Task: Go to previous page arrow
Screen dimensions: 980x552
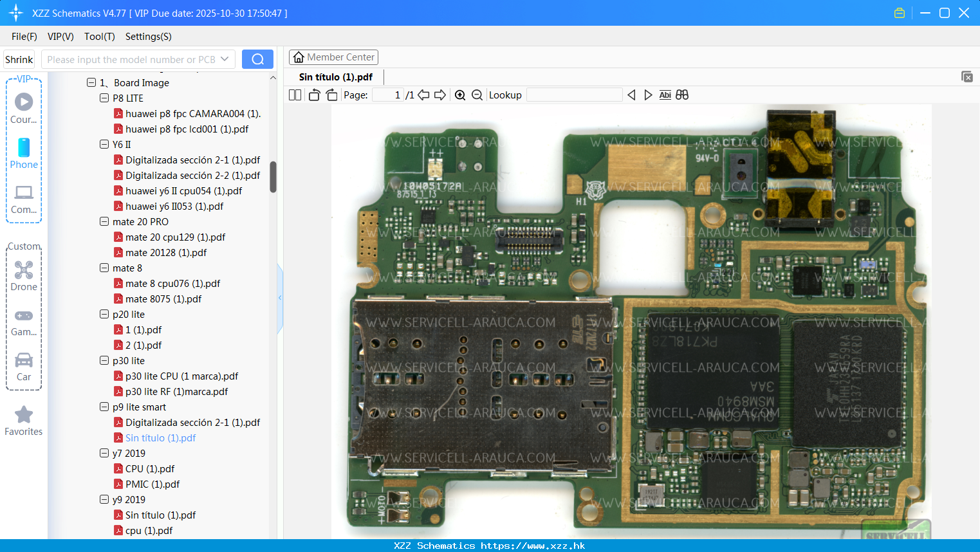Action: (x=423, y=95)
